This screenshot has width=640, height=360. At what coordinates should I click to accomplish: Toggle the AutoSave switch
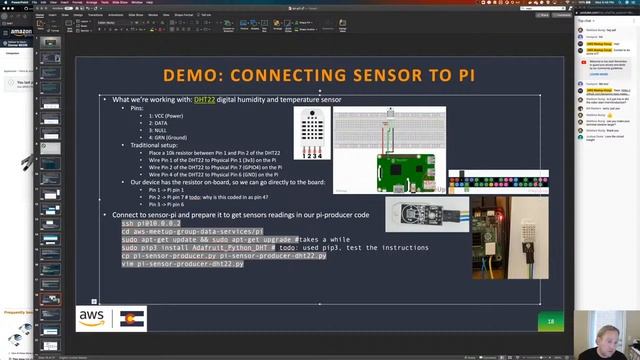[68, 8]
